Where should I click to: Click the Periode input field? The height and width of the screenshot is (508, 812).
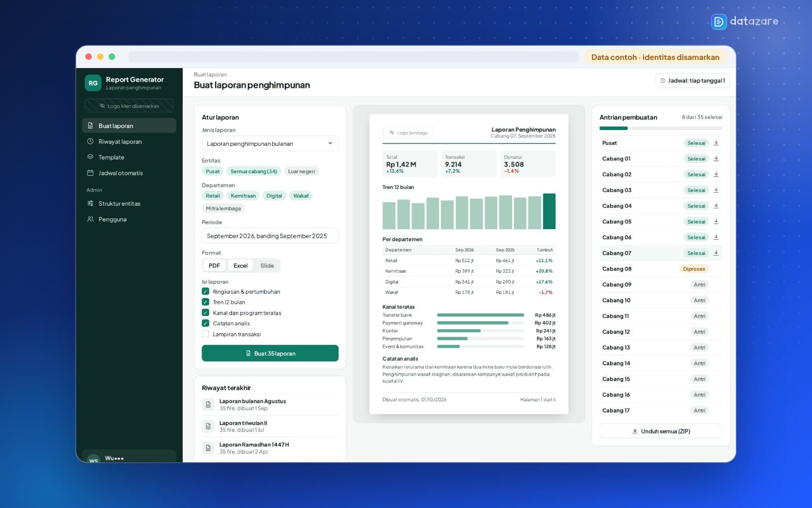(270, 236)
